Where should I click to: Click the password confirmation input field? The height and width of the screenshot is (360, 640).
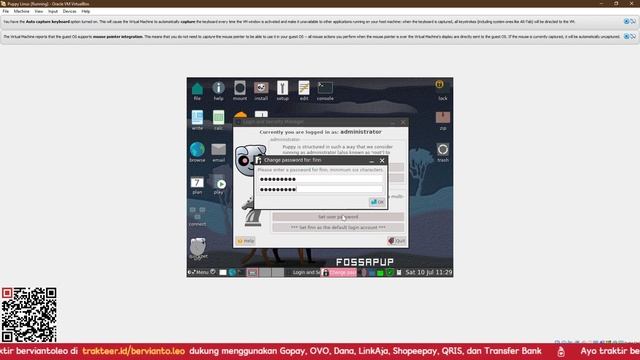321,189
